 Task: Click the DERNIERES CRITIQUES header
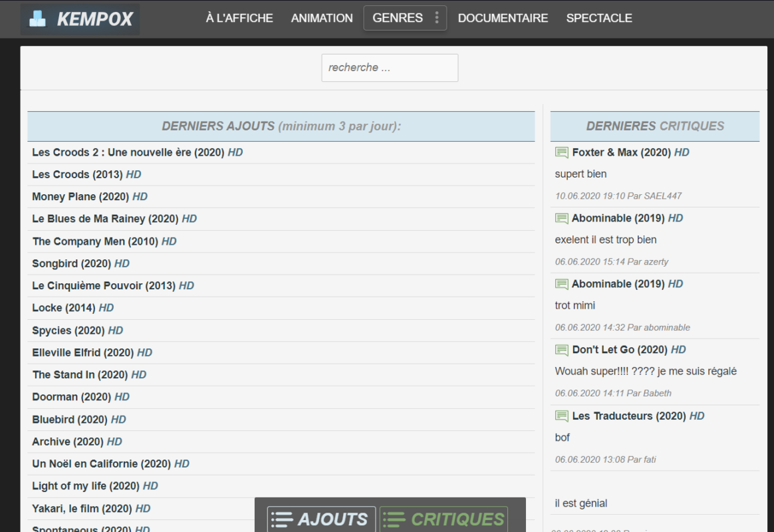click(655, 126)
